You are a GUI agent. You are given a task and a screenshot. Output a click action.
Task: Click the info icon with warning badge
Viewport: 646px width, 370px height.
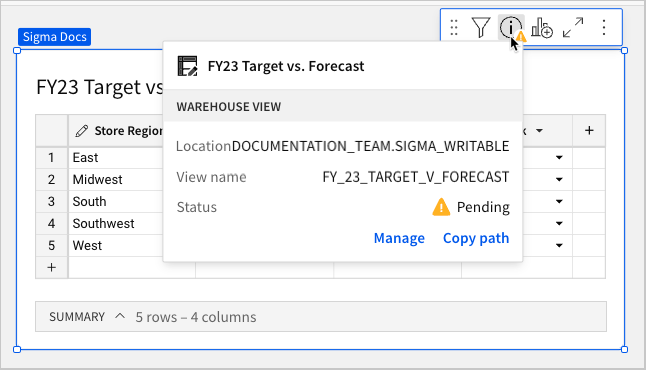coord(511,28)
